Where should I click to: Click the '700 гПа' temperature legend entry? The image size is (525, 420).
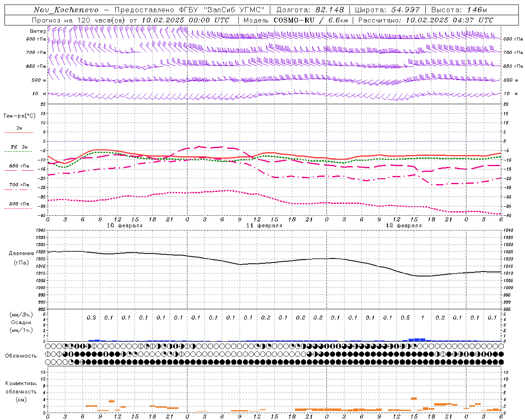19,185
